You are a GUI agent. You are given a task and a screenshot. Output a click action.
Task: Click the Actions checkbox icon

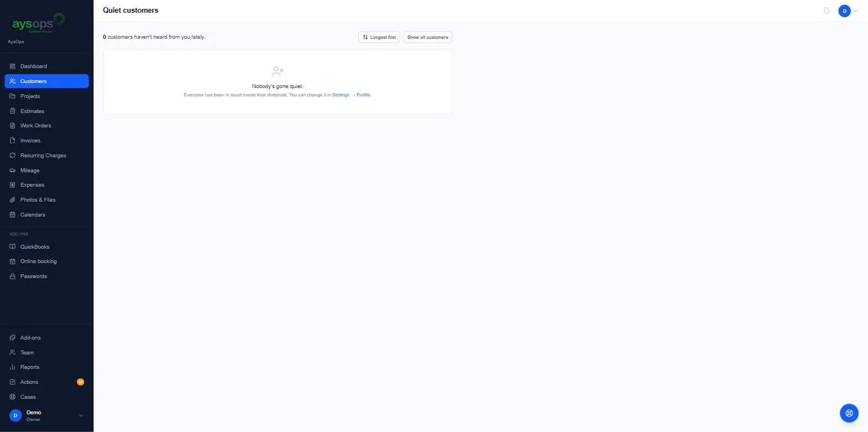[x=13, y=382]
